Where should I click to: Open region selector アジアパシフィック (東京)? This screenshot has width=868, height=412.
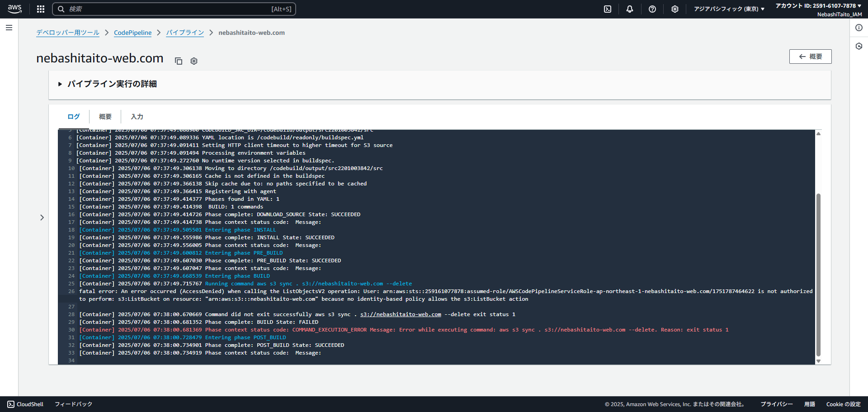click(x=729, y=9)
